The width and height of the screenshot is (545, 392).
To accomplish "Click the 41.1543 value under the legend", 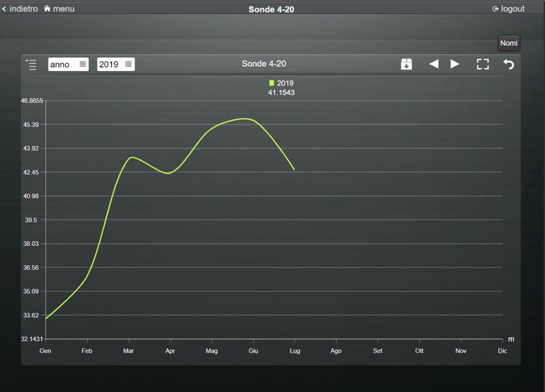I will coord(281,93).
